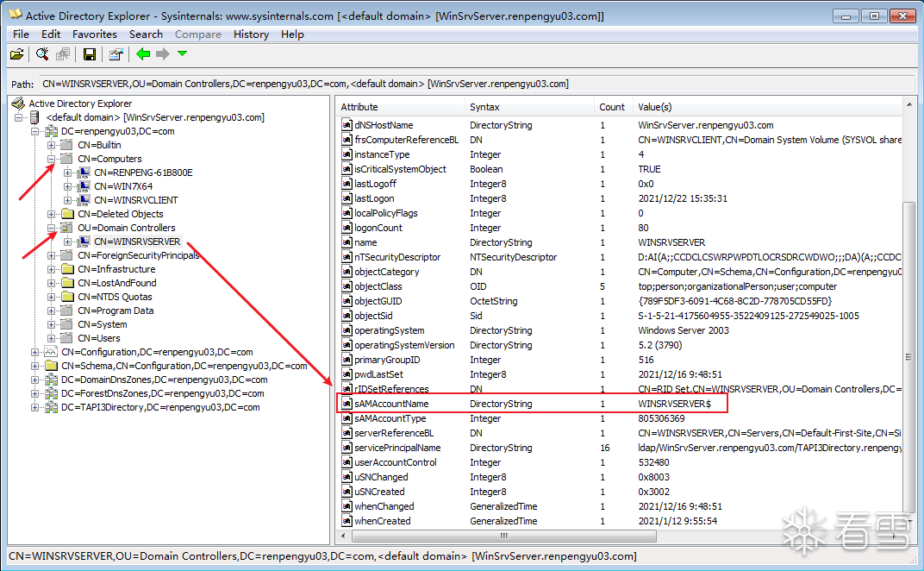This screenshot has width=924, height=571.
Task: Open the Help menu
Action: pyautogui.click(x=292, y=35)
